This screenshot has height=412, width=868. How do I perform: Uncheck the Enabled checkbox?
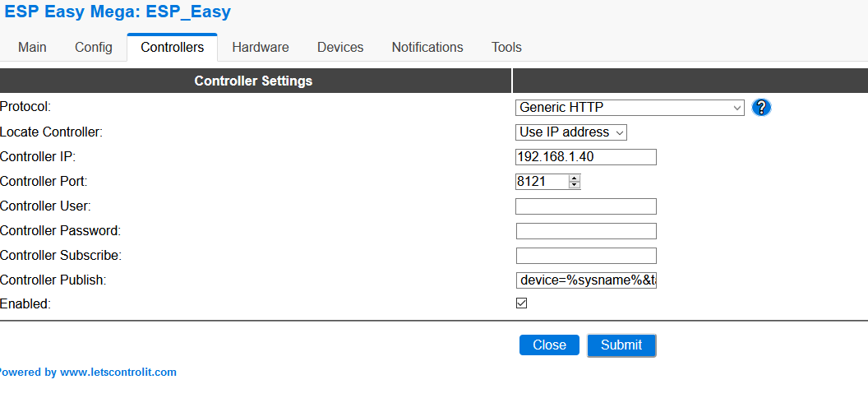coord(521,303)
